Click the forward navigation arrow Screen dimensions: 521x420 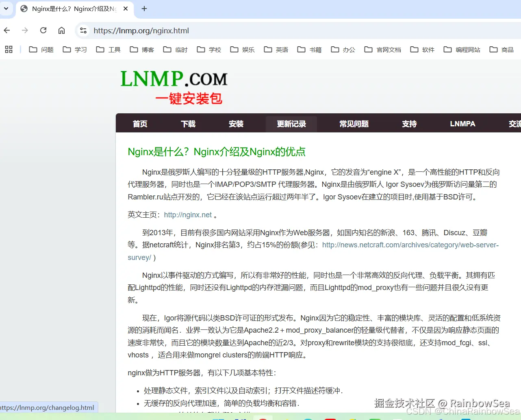pos(24,30)
